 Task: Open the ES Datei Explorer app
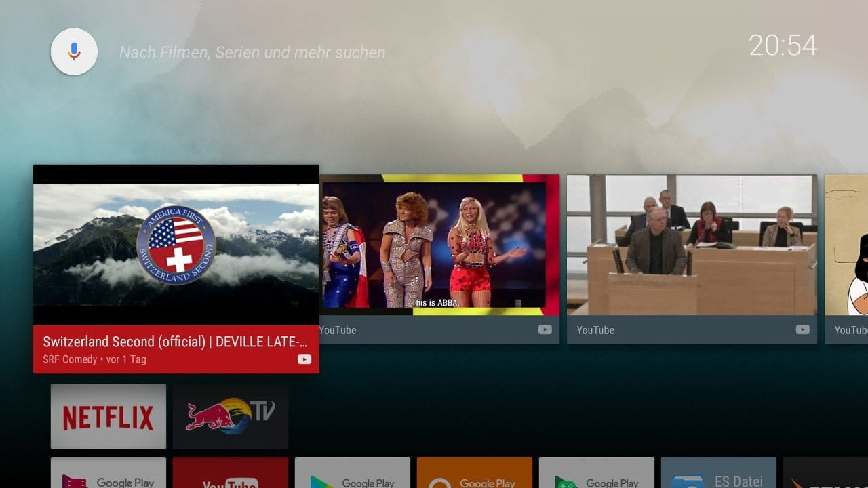[x=719, y=474]
